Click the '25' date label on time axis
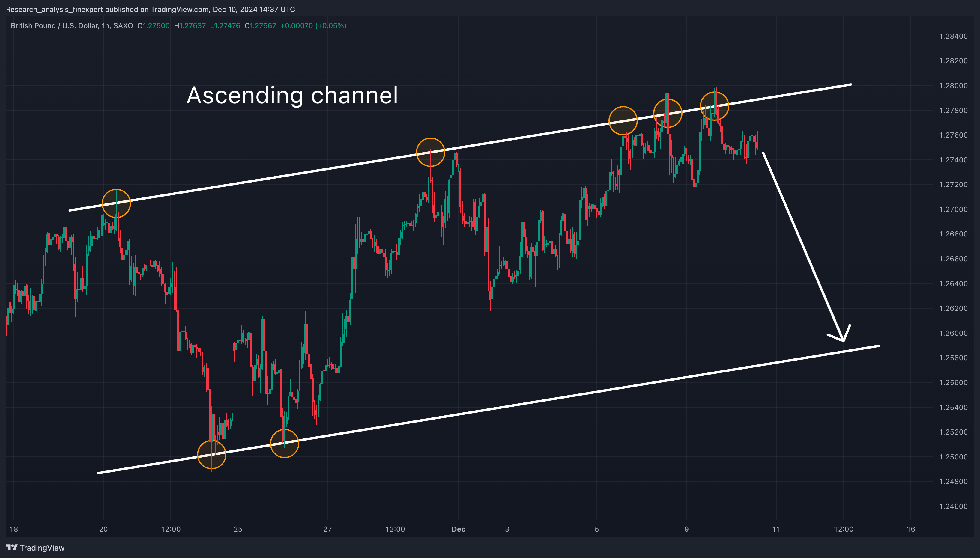 pos(238,529)
